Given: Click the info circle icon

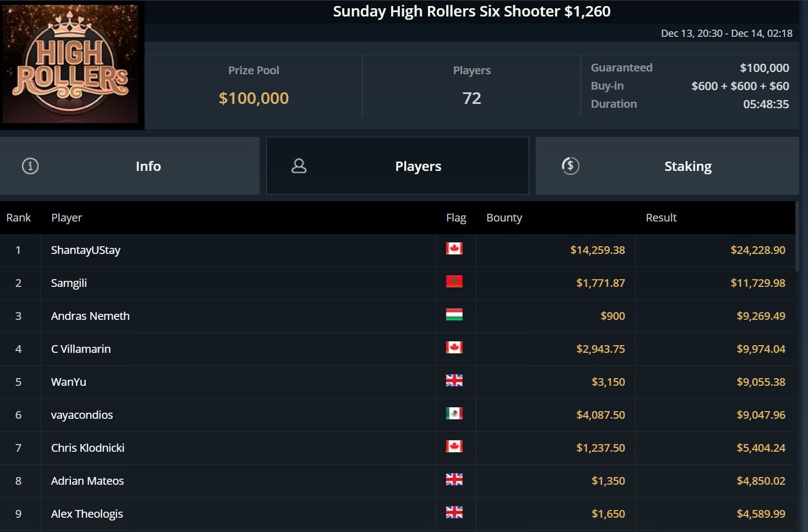Looking at the screenshot, I should click(30, 166).
